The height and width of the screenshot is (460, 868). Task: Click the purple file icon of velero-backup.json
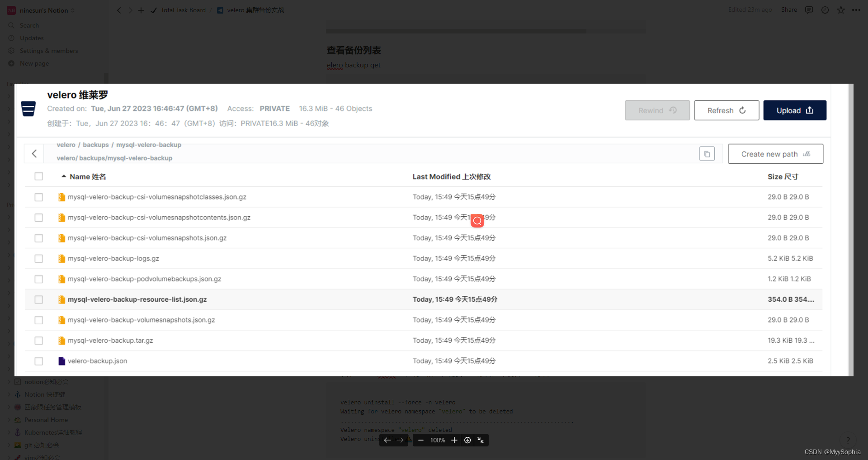point(61,361)
